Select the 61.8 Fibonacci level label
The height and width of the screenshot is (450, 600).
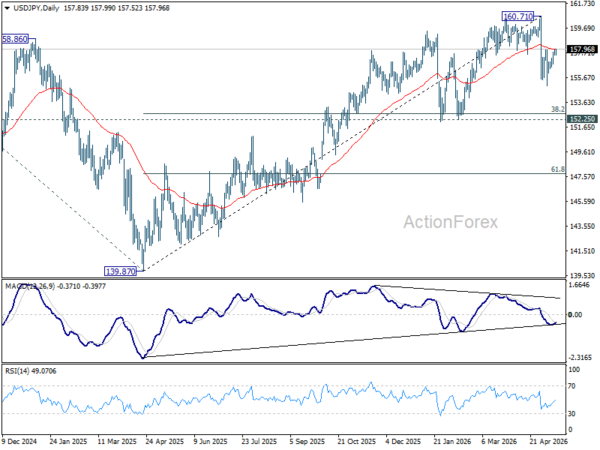pyautogui.click(x=558, y=169)
